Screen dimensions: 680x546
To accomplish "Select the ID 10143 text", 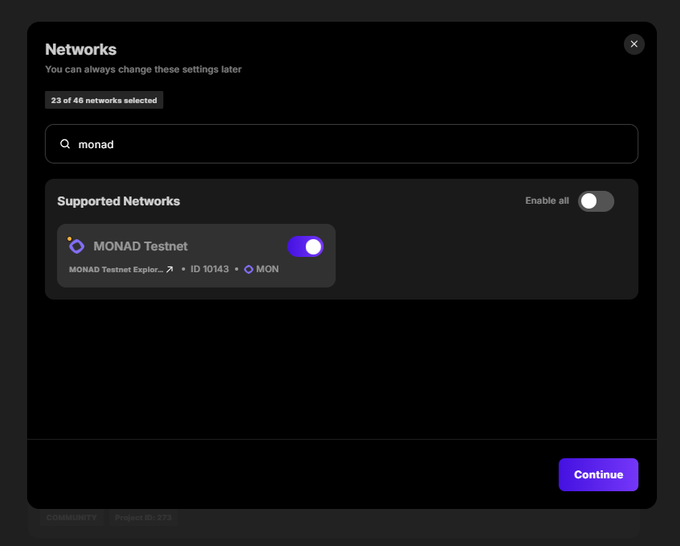I will click(x=209, y=269).
